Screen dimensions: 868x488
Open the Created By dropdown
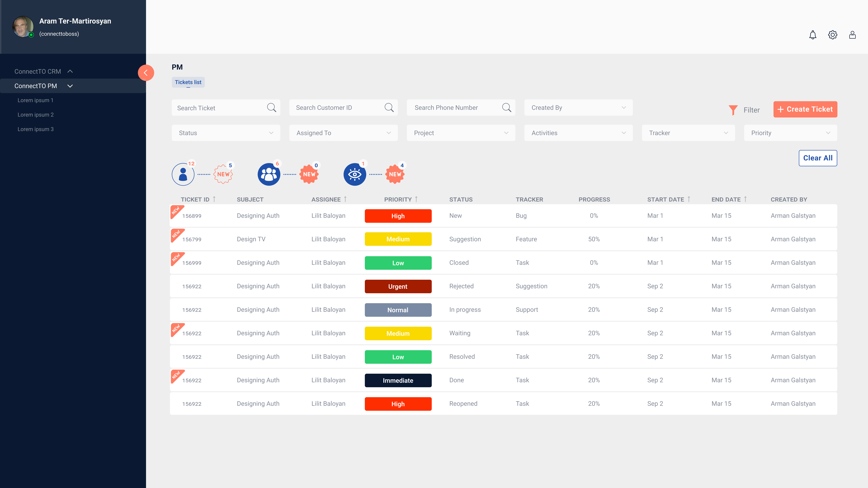578,108
